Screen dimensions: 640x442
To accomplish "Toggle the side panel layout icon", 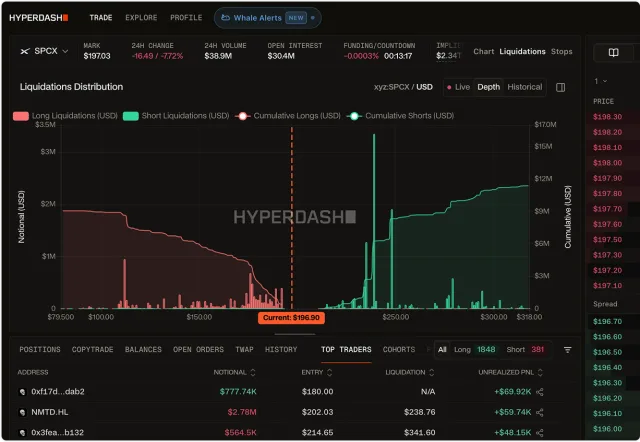I will pyautogui.click(x=560, y=87).
